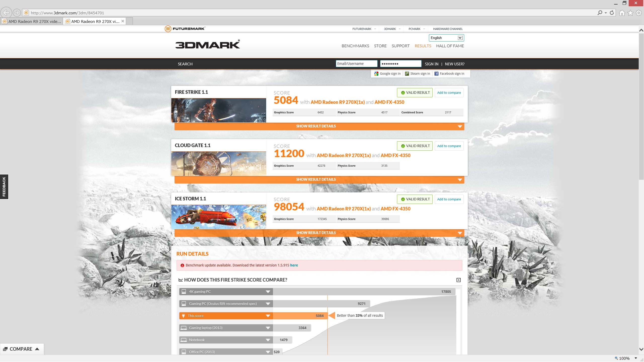Switch to first AMD Radeon R9 270X tab

[x=32, y=21]
